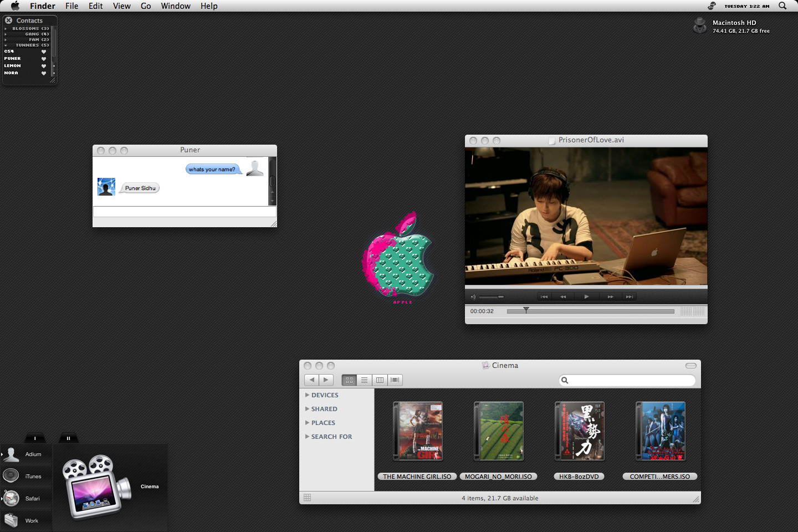Click the grid button in the Cinema status bar
Viewport: 798px width, 532px height.
[x=308, y=498]
